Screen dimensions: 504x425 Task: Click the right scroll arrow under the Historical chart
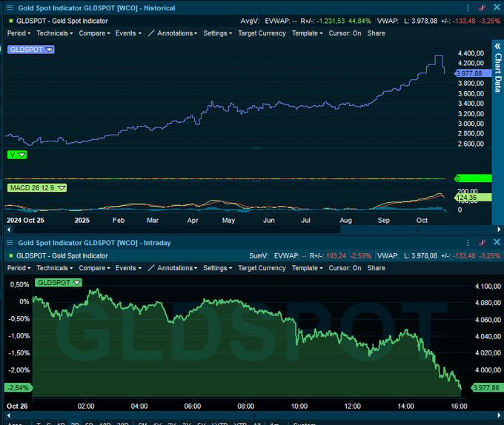click(x=499, y=230)
